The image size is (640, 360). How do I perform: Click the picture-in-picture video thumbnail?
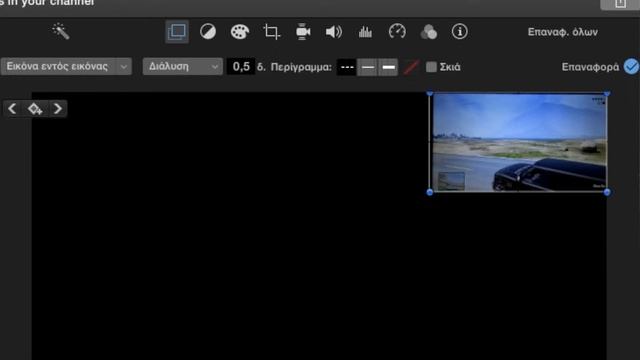pos(518,142)
